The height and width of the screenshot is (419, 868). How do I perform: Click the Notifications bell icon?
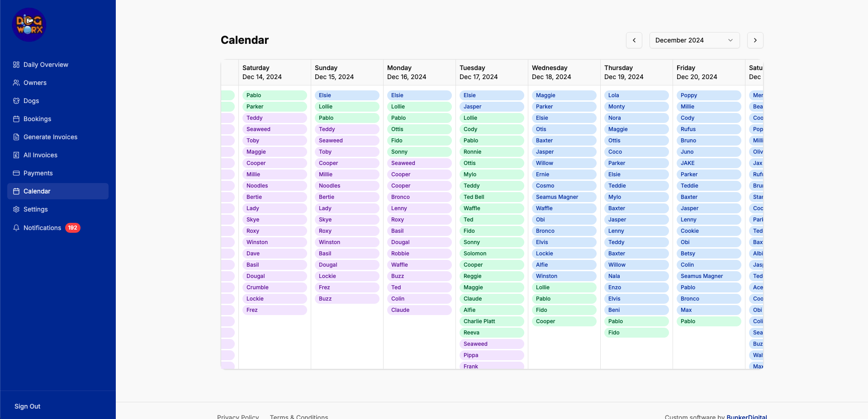[x=16, y=228]
